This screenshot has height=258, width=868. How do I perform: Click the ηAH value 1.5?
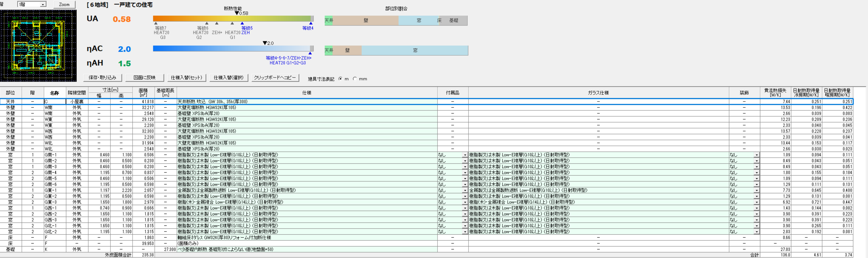pyautogui.click(x=124, y=64)
